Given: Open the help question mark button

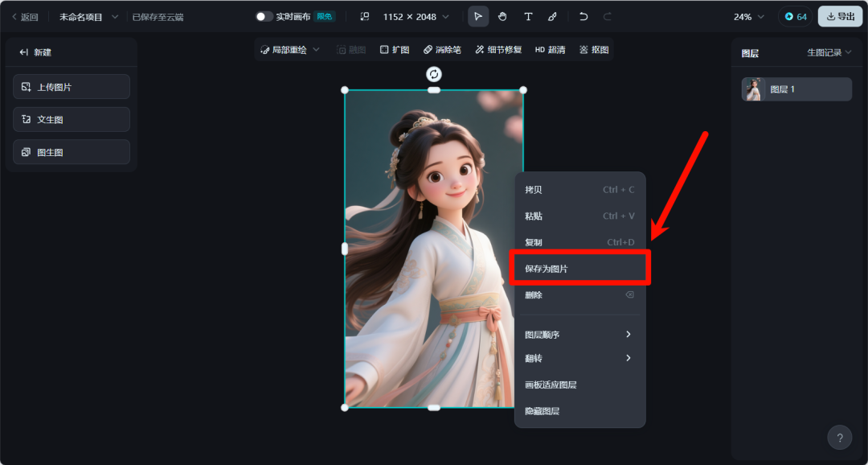Looking at the screenshot, I should [840, 438].
